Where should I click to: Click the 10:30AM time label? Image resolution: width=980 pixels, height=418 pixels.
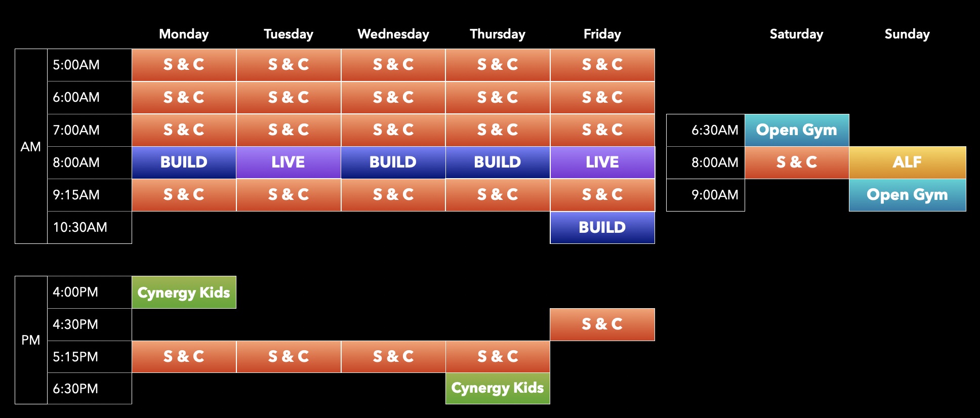(80, 227)
